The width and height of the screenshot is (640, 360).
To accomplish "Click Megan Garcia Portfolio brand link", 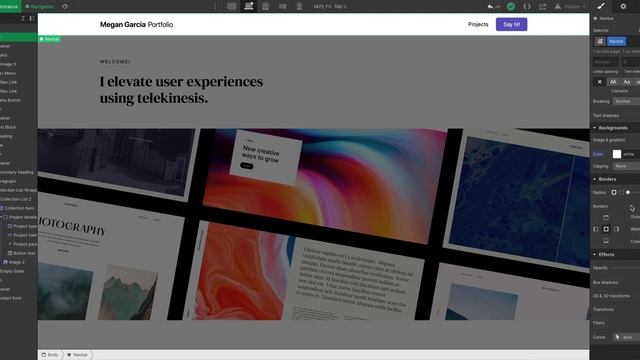I will click(136, 24).
